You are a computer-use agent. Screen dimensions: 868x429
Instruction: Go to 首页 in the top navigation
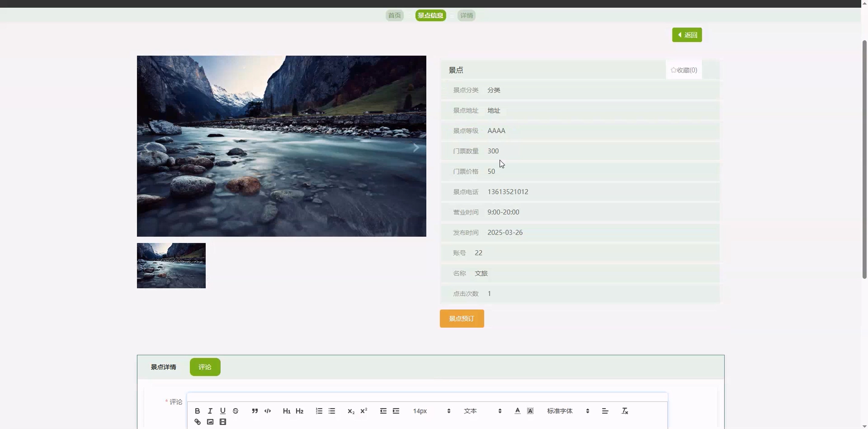395,15
